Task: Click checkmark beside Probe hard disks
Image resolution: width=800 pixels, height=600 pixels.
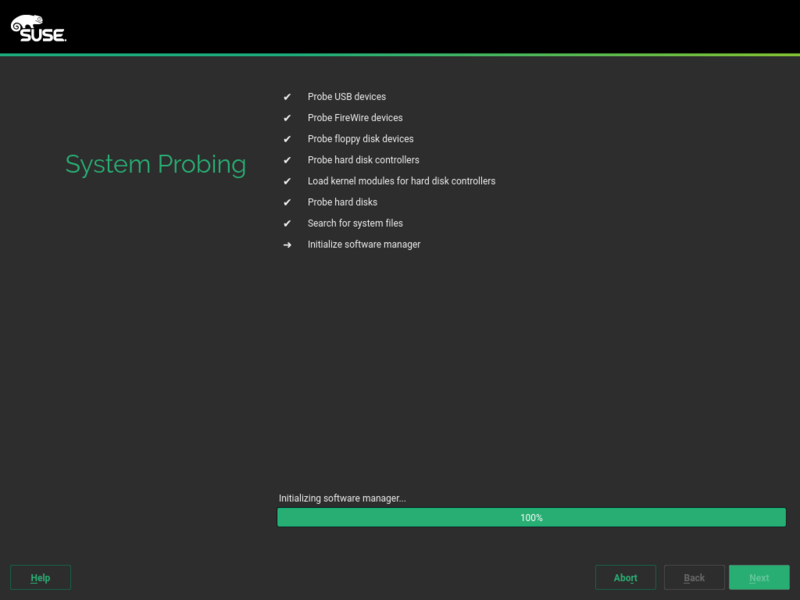Action: (x=287, y=202)
